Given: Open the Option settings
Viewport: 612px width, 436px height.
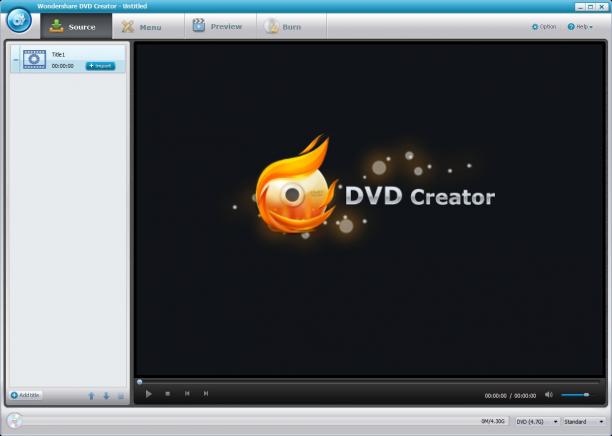Looking at the screenshot, I should (x=544, y=27).
